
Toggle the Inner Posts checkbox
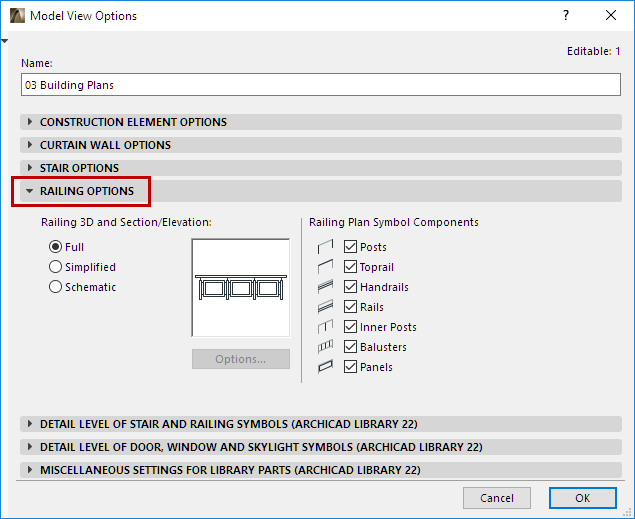(350, 327)
